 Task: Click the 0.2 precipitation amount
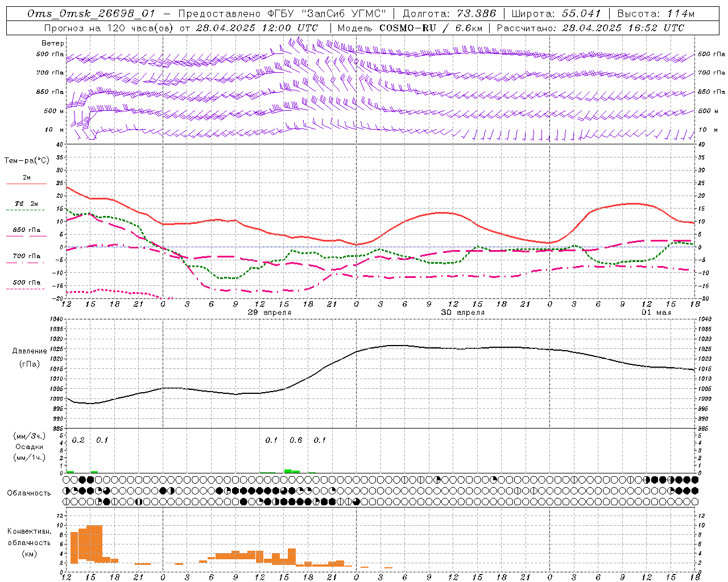pos(78,440)
